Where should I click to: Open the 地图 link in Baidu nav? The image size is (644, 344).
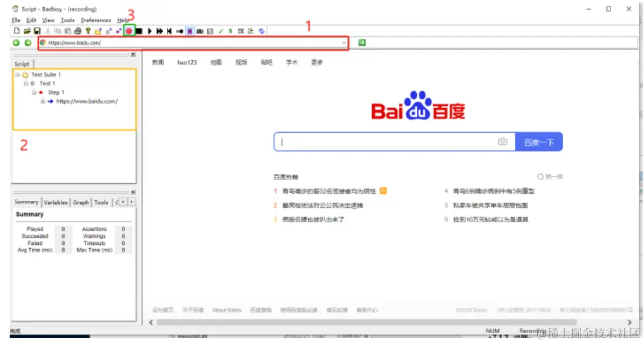click(x=216, y=62)
